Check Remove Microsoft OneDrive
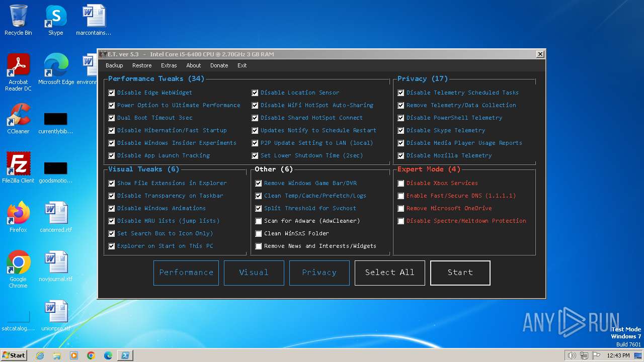 (401, 208)
